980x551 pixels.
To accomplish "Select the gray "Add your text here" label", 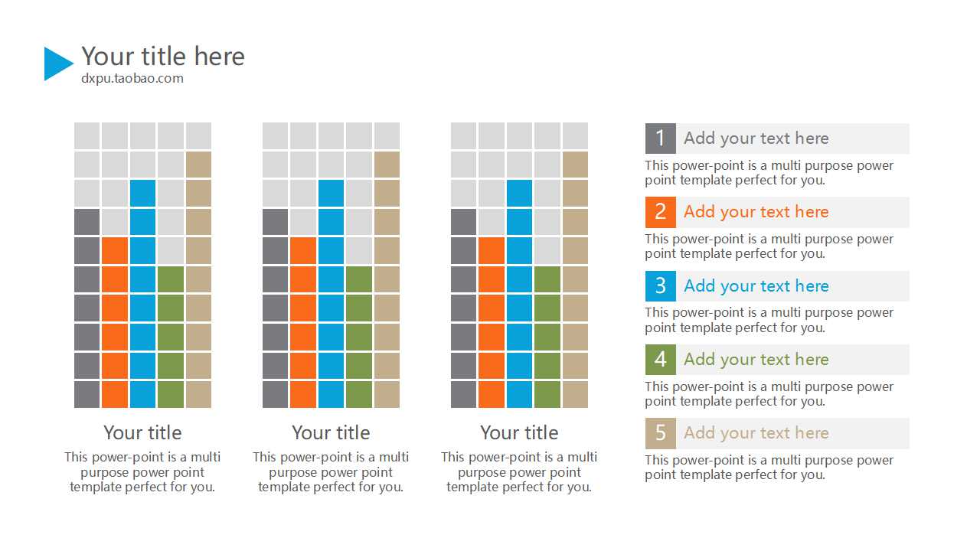I will click(756, 139).
